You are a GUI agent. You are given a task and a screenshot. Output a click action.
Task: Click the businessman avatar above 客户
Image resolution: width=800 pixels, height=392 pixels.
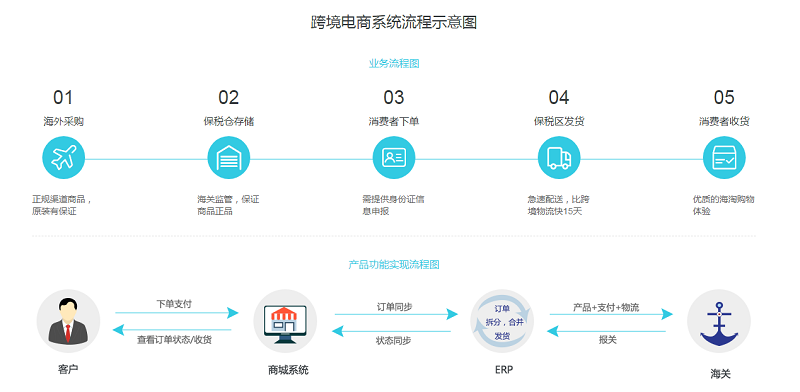coord(68,321)
